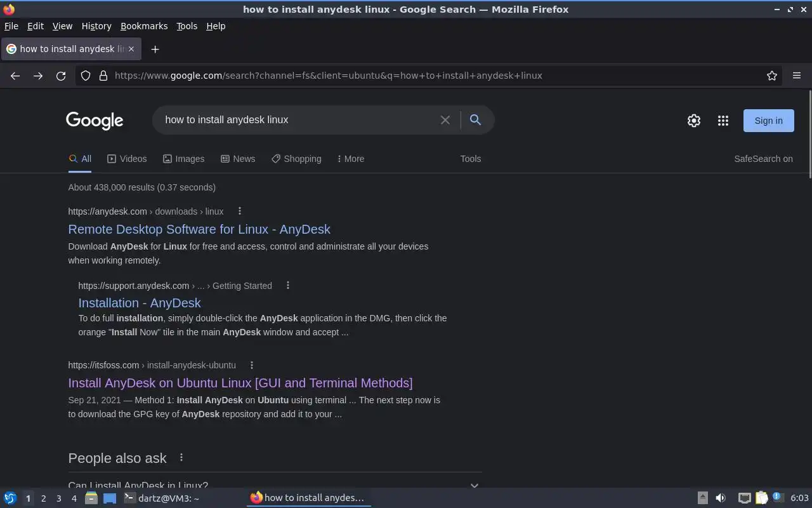The image size is (812, 508).
Task: Open SafeSearch on settings link
Action: click(763, 159)
